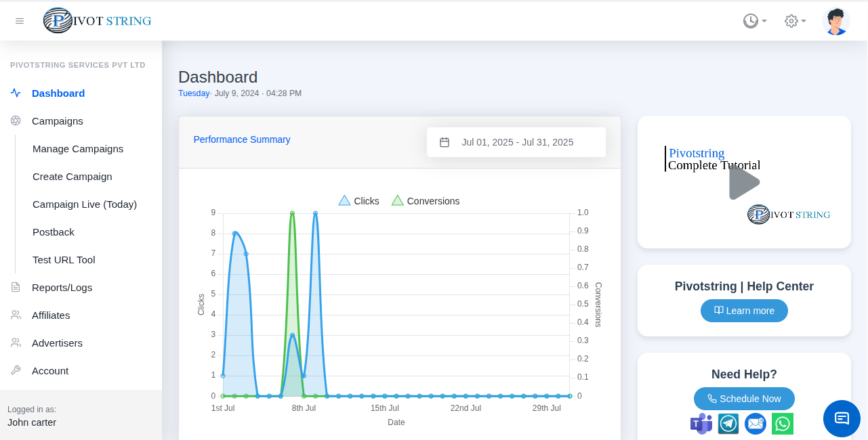Open Manage Campaigns menu item
The image size is (868, 440).
[x=78, y=149]
